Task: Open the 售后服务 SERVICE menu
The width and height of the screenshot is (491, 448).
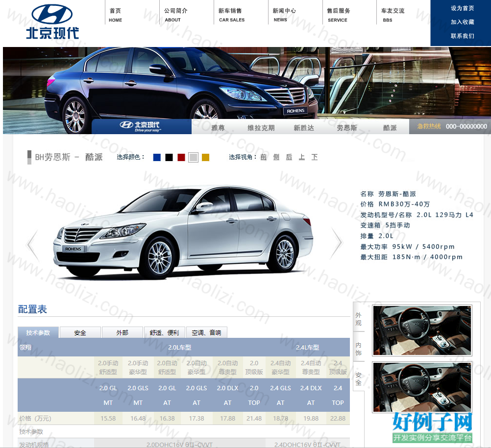Action: click(338, 15)
